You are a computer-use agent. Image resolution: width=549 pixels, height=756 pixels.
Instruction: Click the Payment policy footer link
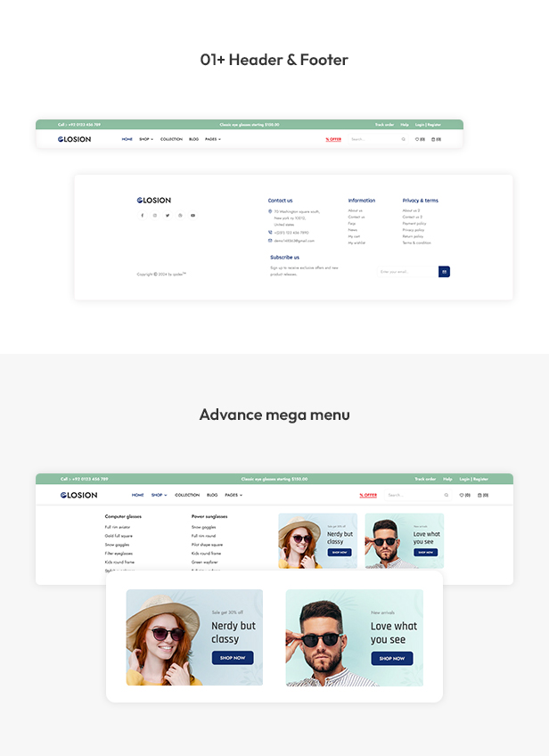[x=414, y=224]
